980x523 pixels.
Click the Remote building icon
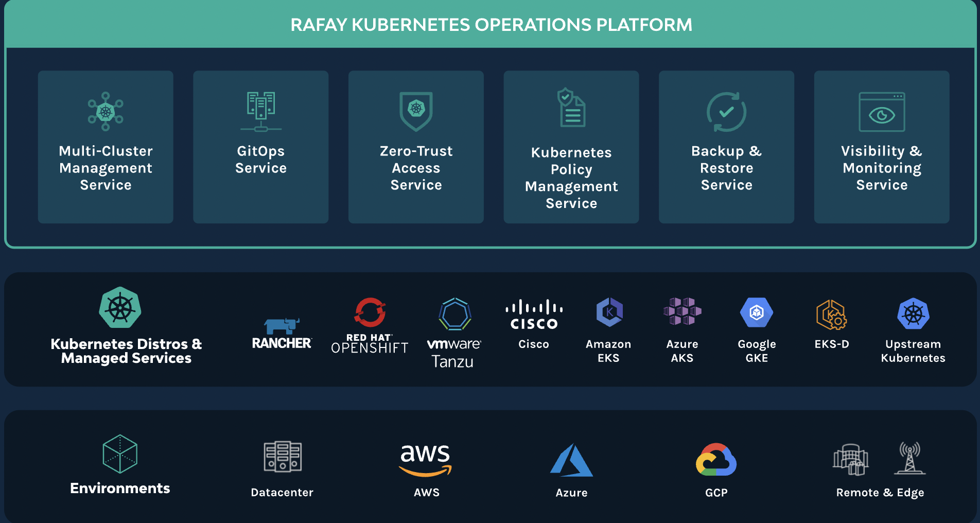click(x=851, y=459)
